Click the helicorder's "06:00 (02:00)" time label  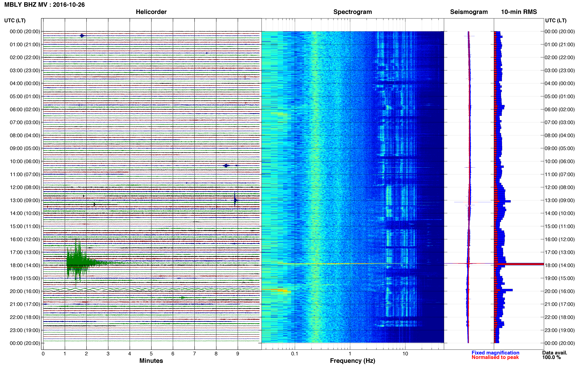coord(25,110)
